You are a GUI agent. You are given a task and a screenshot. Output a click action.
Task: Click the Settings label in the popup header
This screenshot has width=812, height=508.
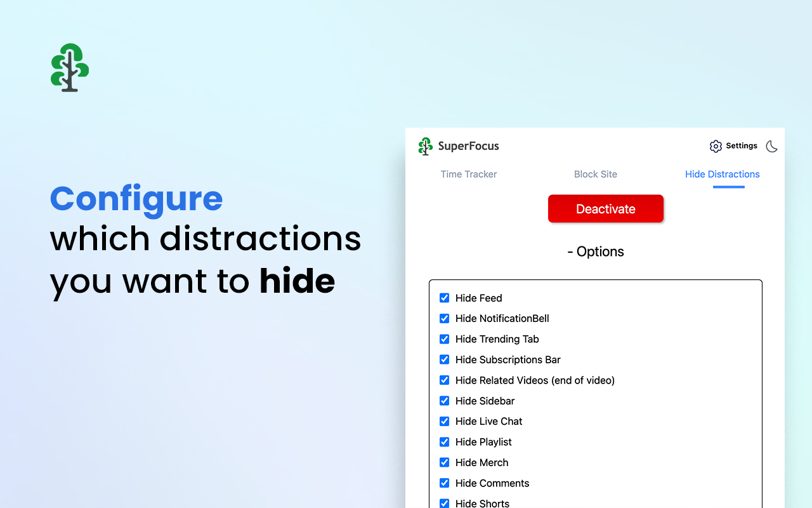742,146
